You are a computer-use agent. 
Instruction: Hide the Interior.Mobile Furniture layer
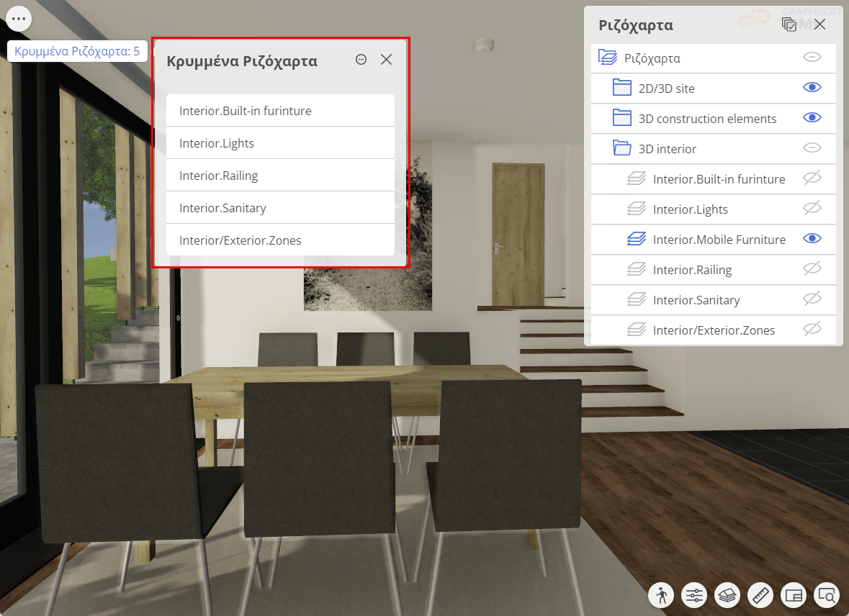[812, 239]
